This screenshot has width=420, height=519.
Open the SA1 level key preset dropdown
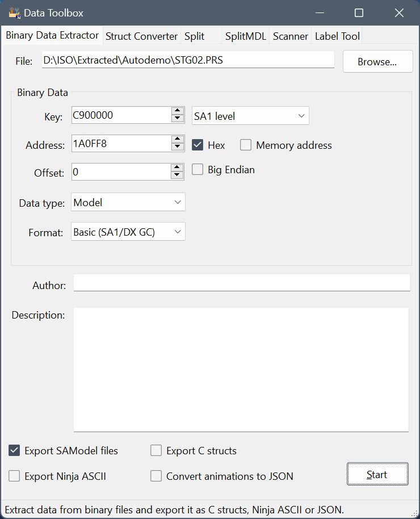tap(250, 116)
